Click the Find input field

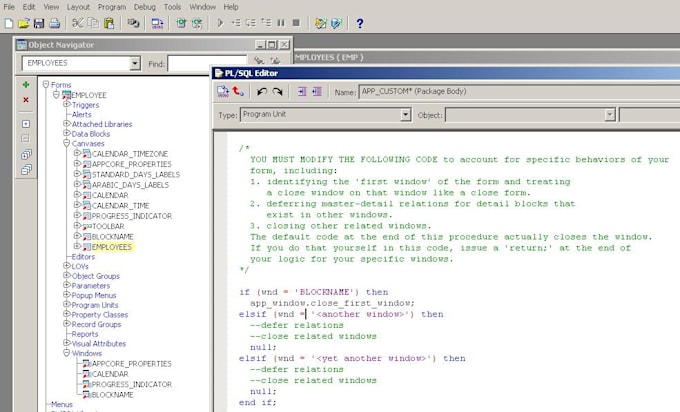[207, 64]
